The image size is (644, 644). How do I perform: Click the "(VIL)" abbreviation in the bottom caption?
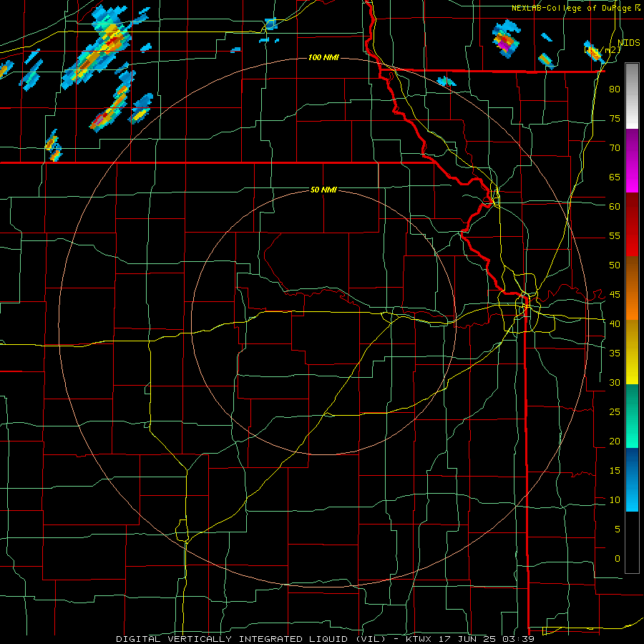(371, 639)
